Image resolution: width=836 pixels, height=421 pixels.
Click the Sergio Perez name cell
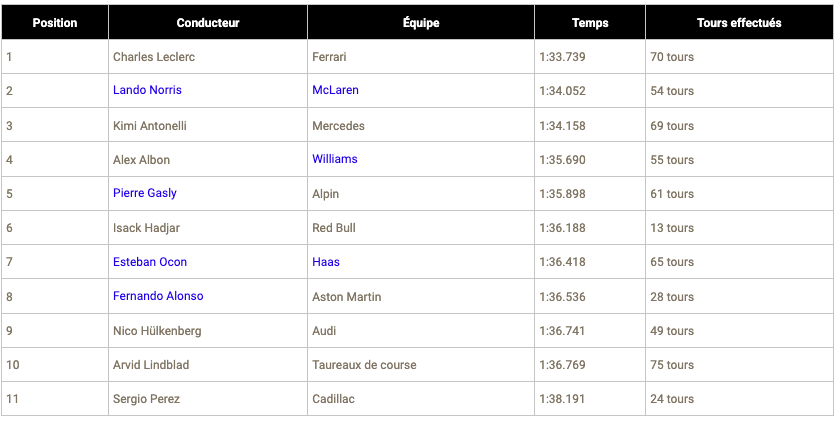coord(146,399)
